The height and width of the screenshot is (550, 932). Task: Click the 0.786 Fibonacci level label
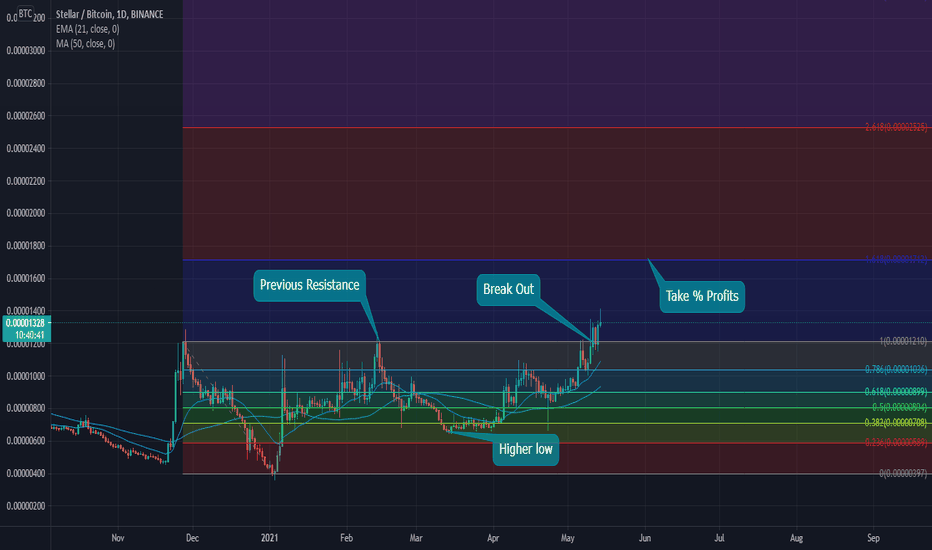[x=896, y=369]
